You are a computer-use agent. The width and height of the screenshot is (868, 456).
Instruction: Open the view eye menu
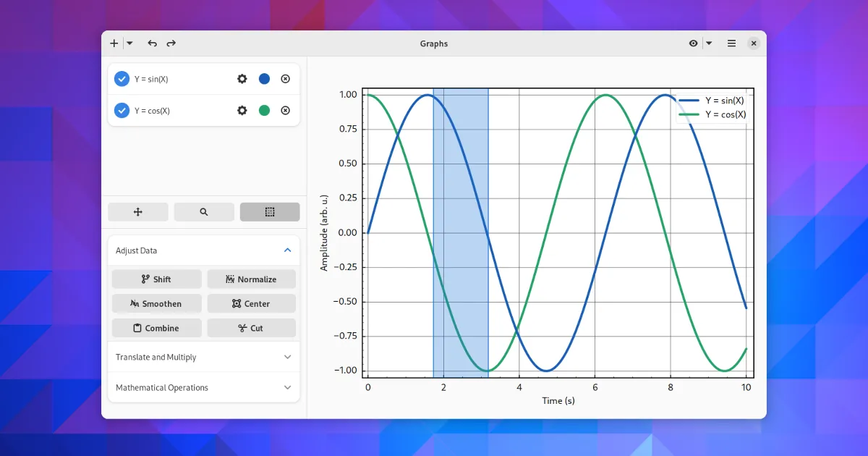click(x=694, y=43)
